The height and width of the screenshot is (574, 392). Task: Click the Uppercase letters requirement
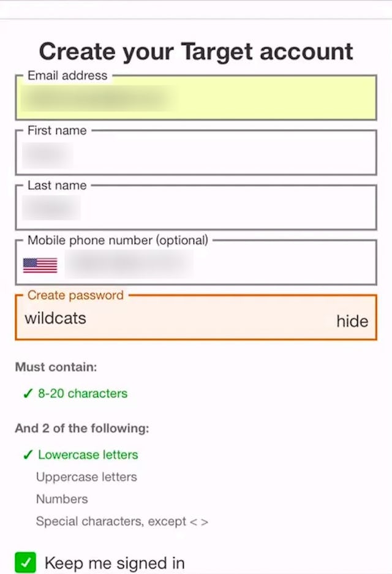(x=86, y=477)
